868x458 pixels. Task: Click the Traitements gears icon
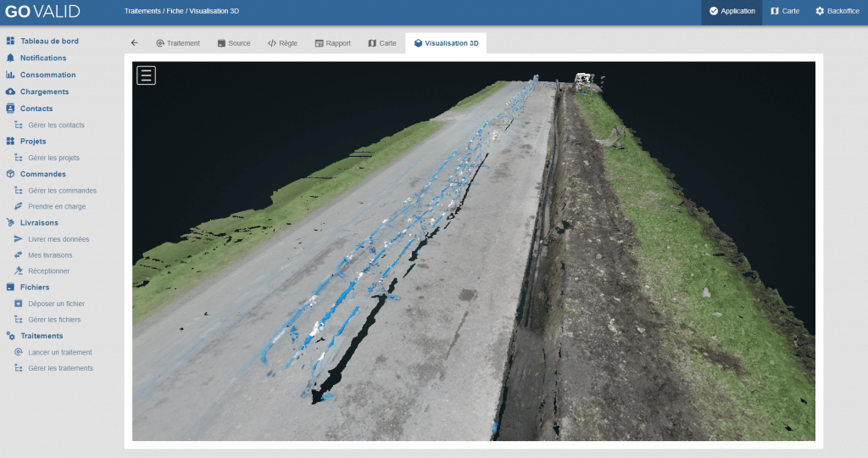click(10, 336)
